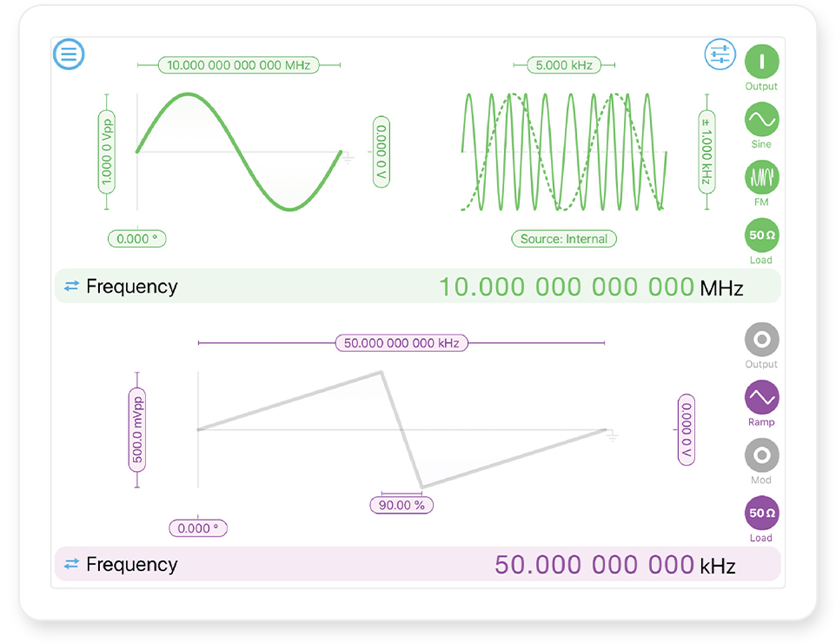Viewport: 836px width, 644px height.
Task: Select the 1.000 0 Vpp amplitude label
Action: coord(107,152)
